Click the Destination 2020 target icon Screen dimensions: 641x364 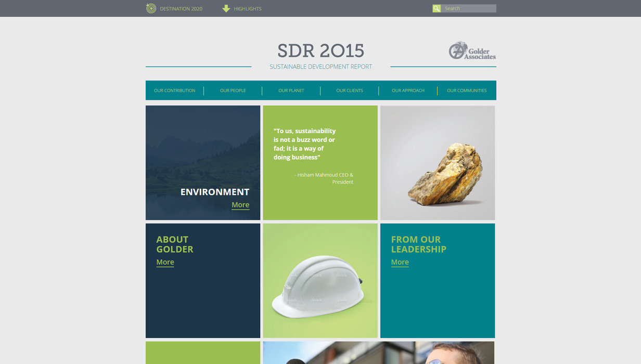pos(151,8)
